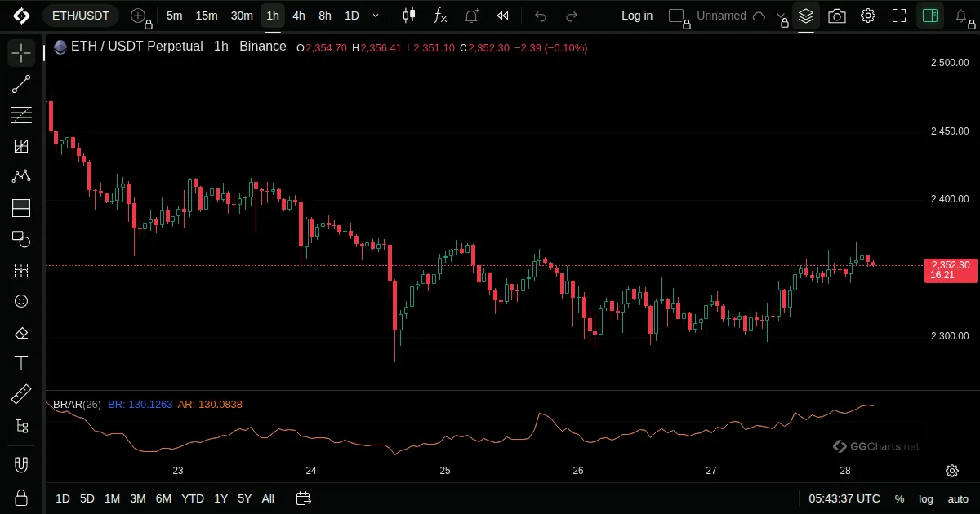Take a chart snapshot with camera
The width and height of the screenshot is (980, 514).
tap(837, 16)
